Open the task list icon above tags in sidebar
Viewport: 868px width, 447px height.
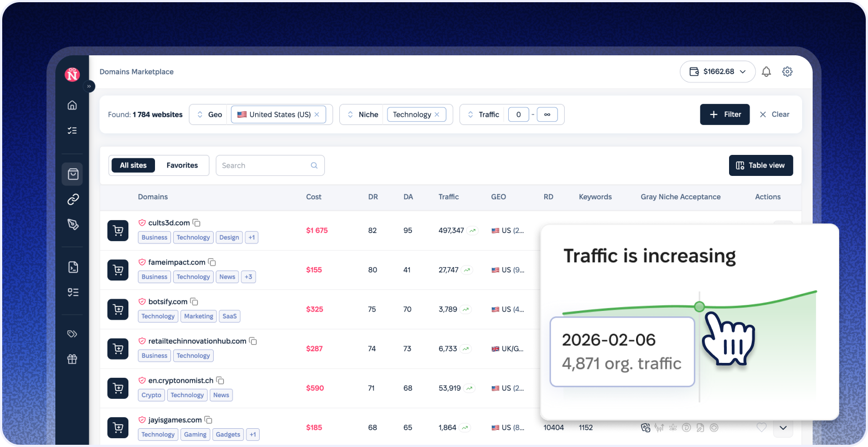73,292
